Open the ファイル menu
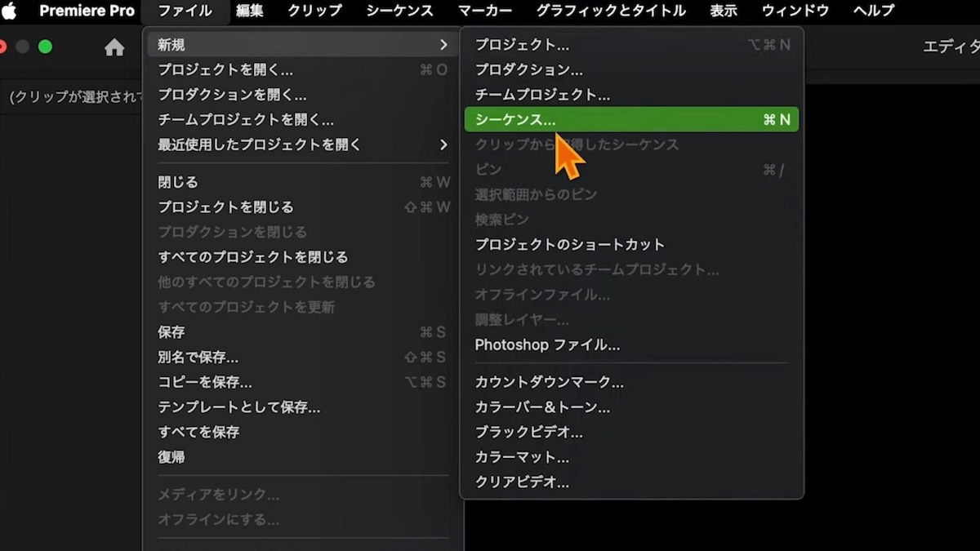 [x=185, y=11]
